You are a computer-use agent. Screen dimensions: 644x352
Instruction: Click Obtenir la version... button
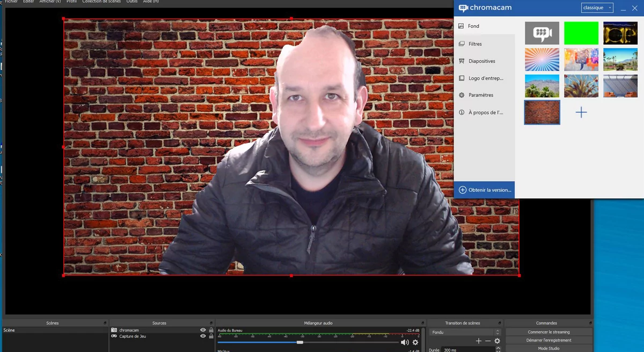click(x=484, y=190)
